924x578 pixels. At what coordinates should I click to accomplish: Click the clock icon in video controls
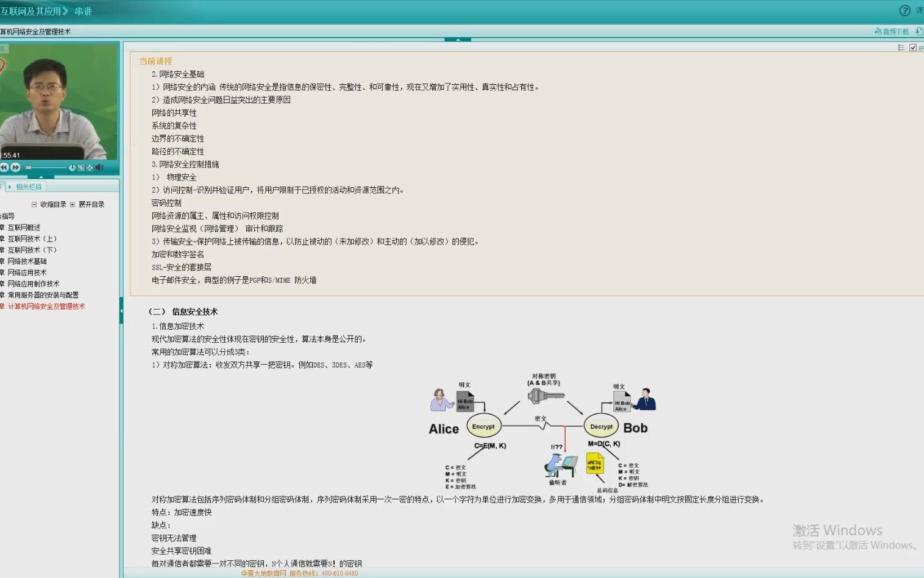(72, 168)
